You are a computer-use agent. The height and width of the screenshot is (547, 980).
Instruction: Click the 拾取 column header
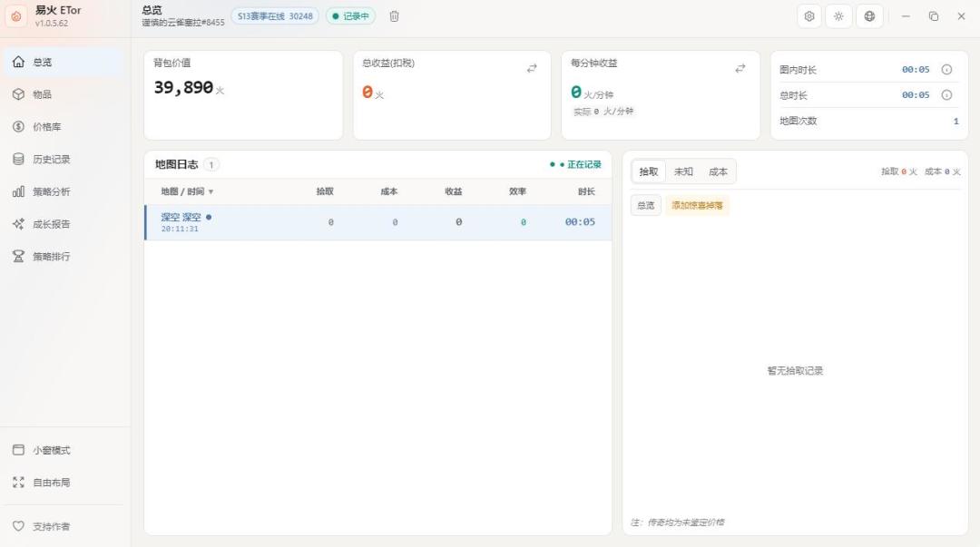(x=325, y=191)
